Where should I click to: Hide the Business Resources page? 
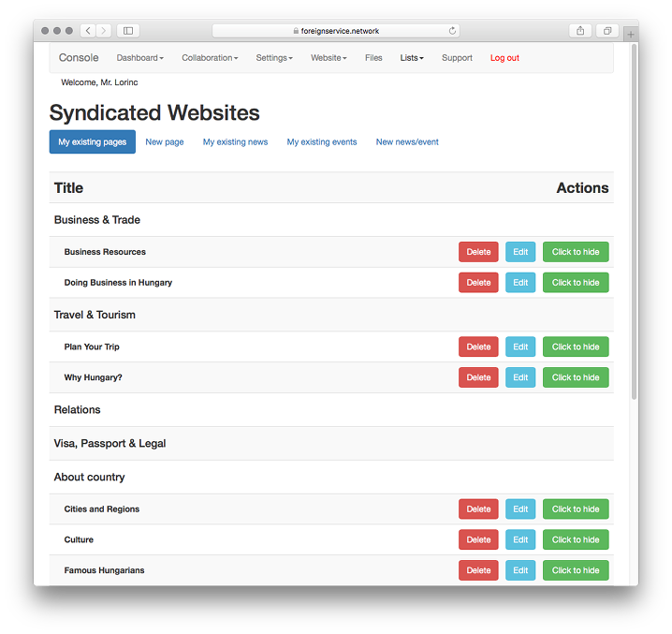point(576,252)
